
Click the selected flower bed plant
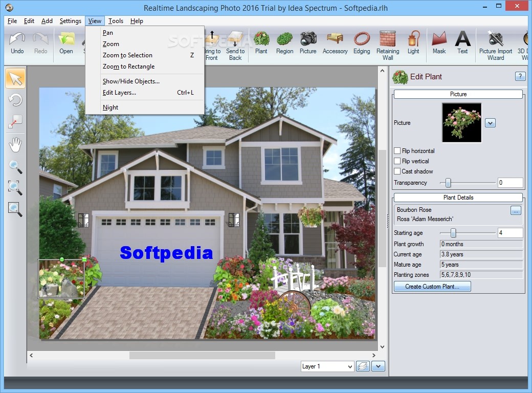click(61, 279)
